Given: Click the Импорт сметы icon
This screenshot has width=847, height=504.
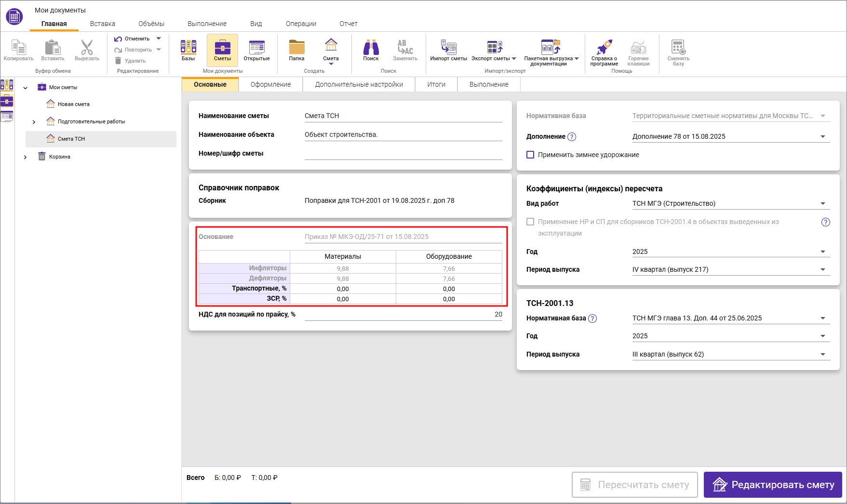Looking at the screenshot, I should pos(448,50).
